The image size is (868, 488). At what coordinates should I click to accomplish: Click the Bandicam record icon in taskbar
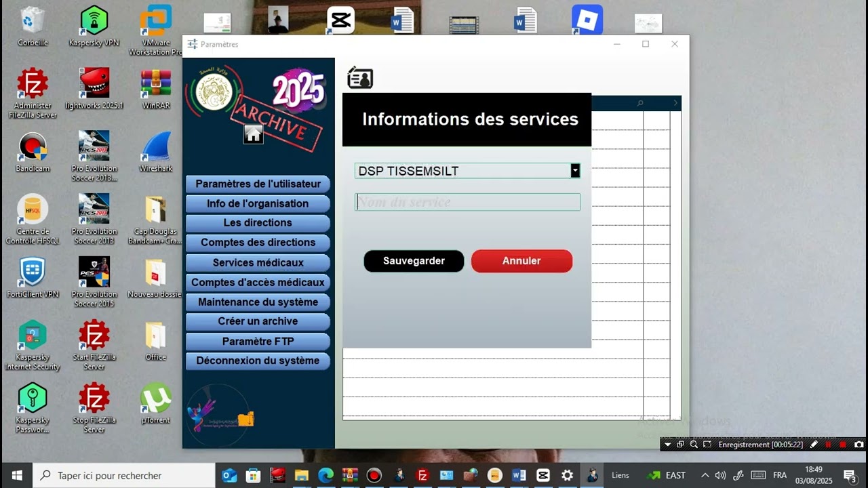374,475
